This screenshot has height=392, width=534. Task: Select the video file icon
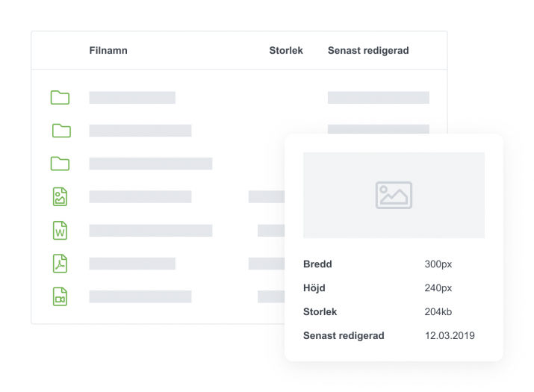click(x=60, y=296)
